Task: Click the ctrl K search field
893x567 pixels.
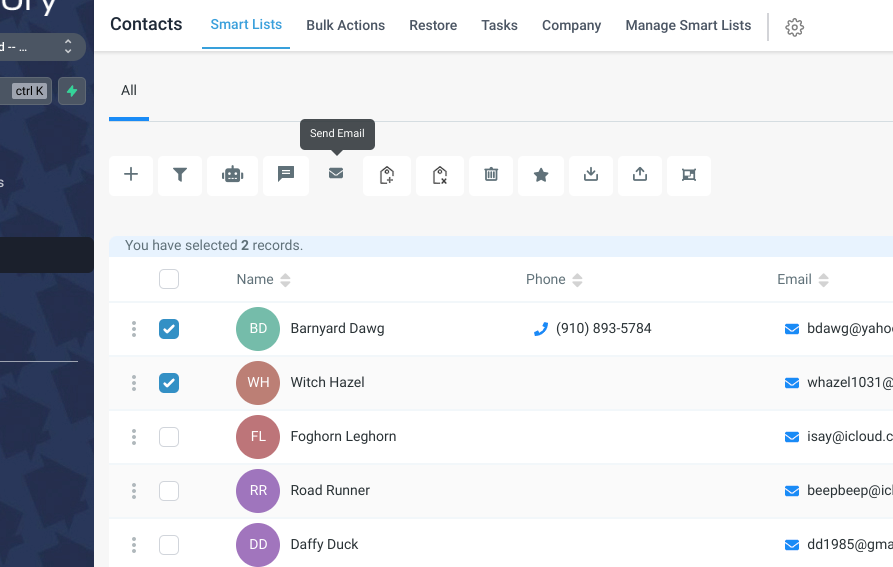Action: pos(26,91)
